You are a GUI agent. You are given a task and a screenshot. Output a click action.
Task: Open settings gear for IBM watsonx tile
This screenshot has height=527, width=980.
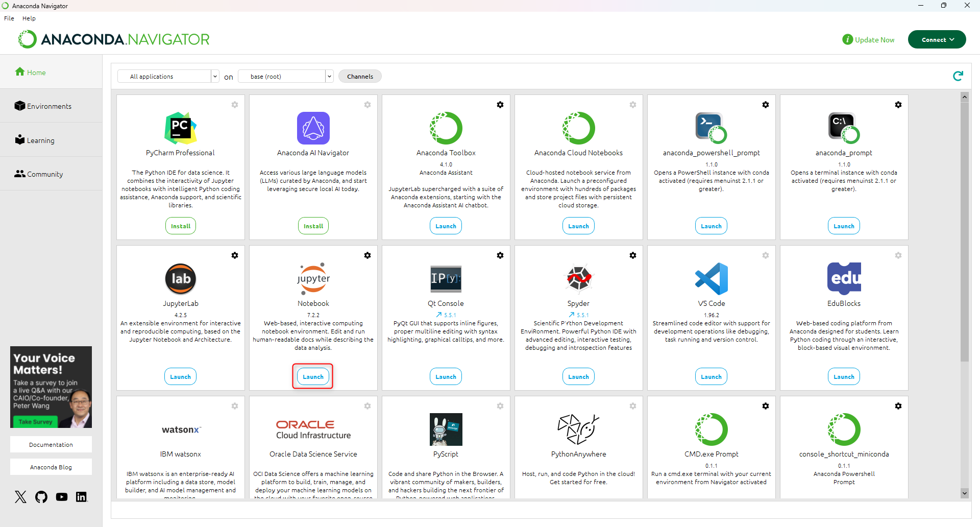235,406
